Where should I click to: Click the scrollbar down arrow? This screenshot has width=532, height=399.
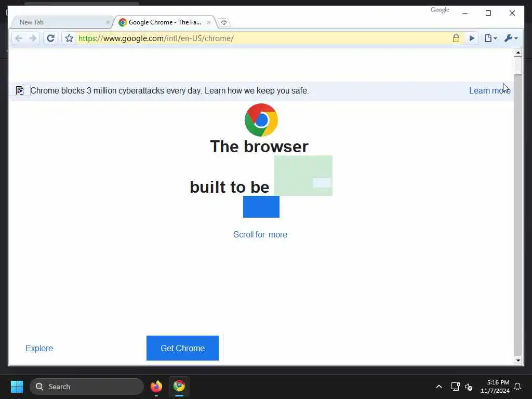tap(518, 361)
